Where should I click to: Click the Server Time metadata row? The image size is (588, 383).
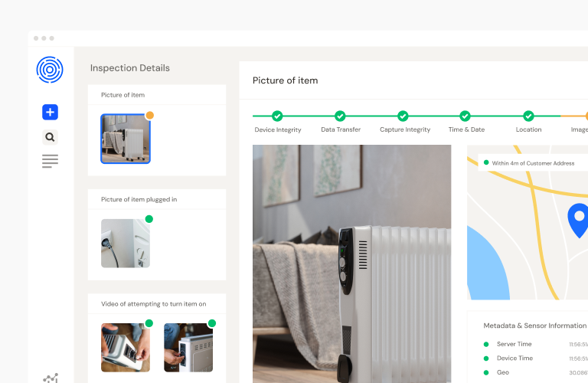[535, 344]
